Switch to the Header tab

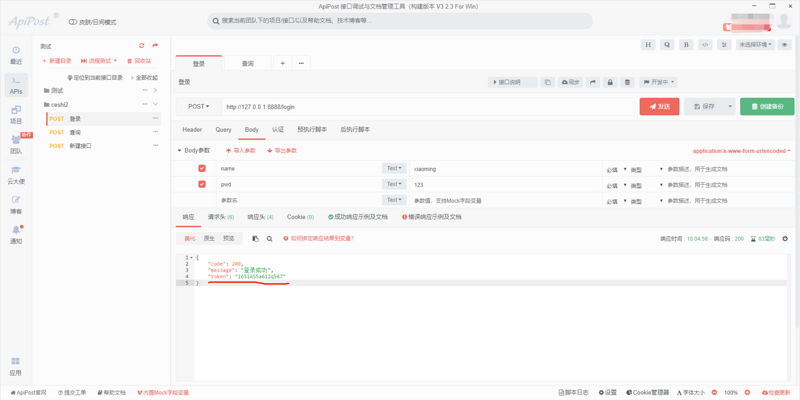coord(192,130)
